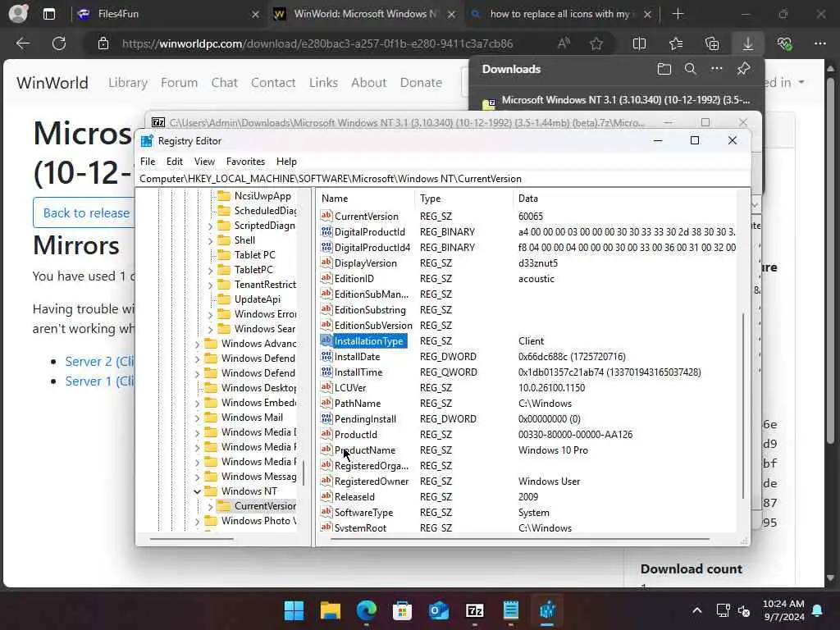Open a new browser tab

pos(678,14)
